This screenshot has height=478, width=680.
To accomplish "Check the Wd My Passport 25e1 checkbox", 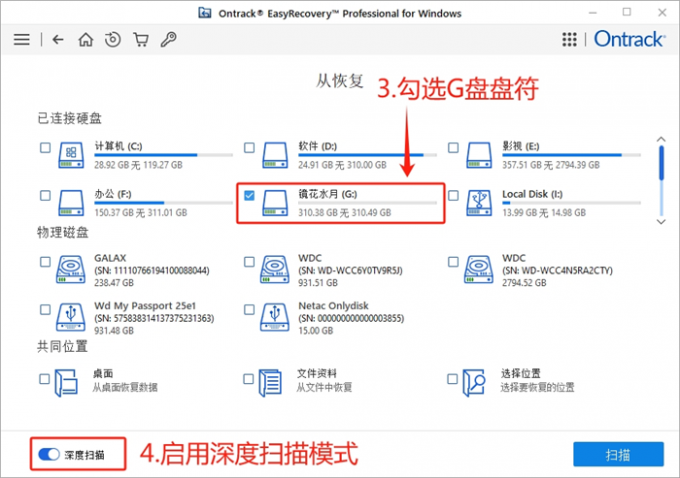I will coord(45,309).
